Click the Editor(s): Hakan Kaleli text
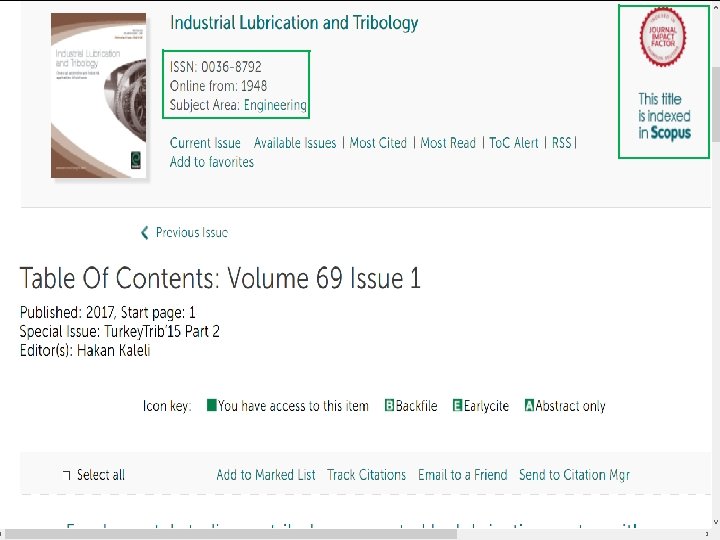Viewport: 720px width, 540px height. [85, 351]
